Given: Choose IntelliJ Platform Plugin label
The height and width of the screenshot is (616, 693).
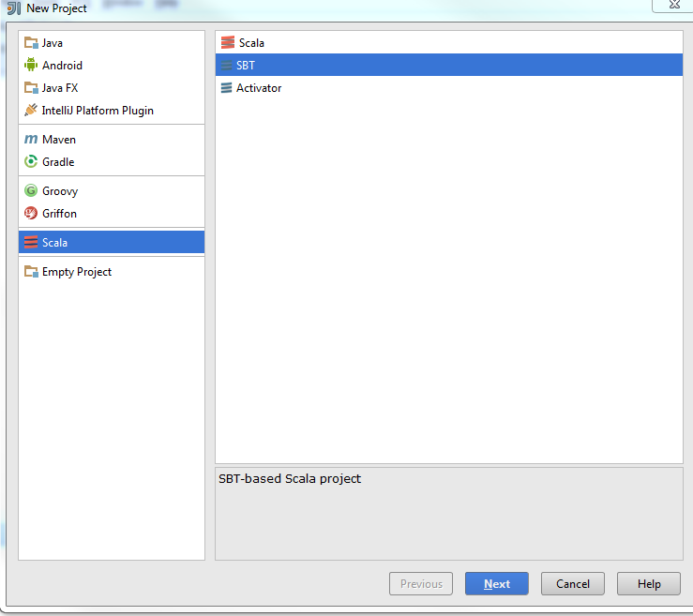Looking at the screenshot, I should click(x=98, y=111).
